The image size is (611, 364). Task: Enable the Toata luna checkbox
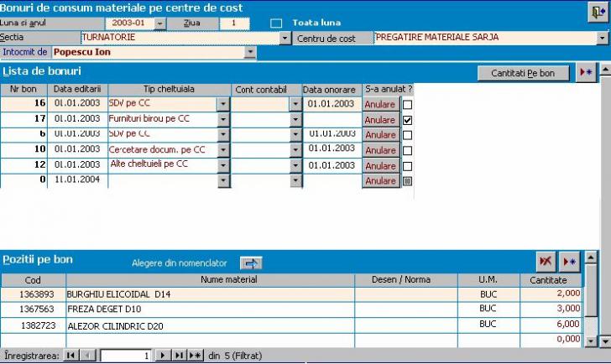(x=277, y=23)
